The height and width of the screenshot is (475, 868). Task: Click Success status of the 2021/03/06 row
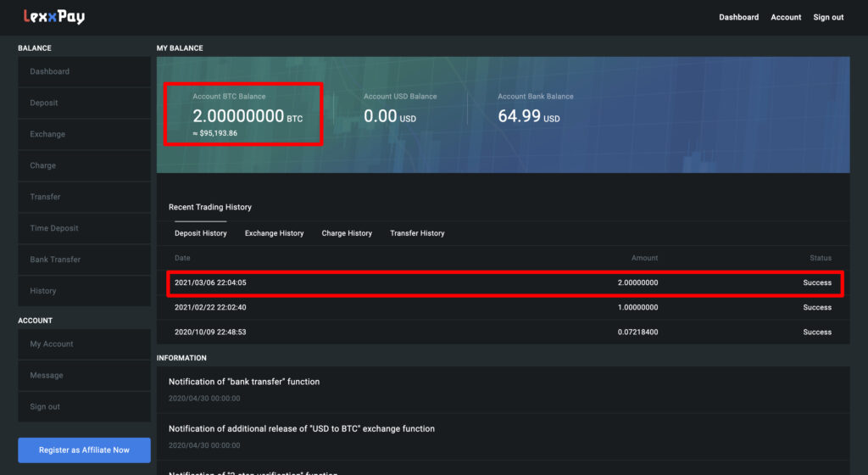[x=817, y=282]
